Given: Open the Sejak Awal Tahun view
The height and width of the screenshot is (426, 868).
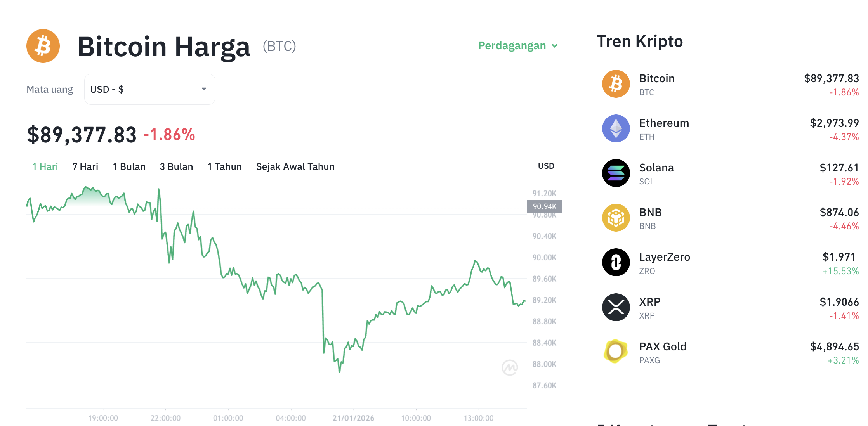Looking at the screenshot, I should [x=295, y=166].
